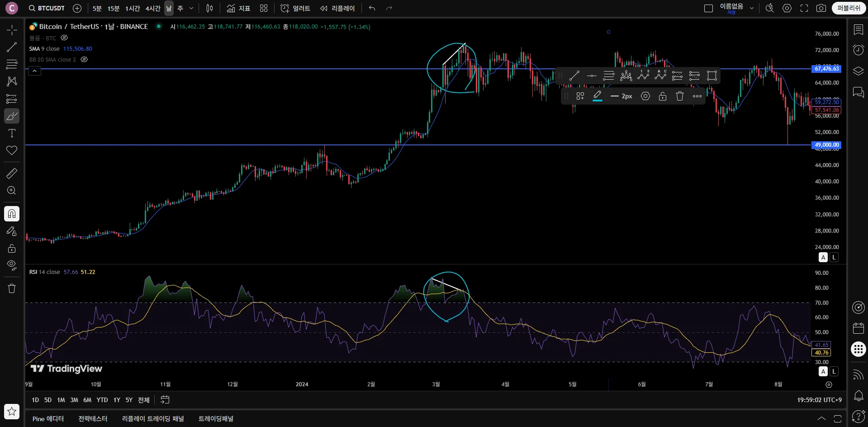Toggle BB 20 SMA indicator visibility
The height and width of the screenshot is (427, 868).
coord(84,59)
